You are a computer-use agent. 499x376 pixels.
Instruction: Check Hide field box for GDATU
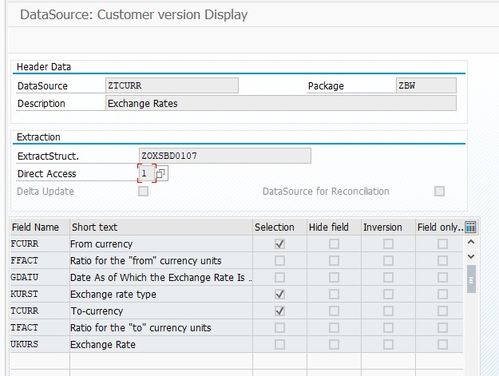click(334, 277)
